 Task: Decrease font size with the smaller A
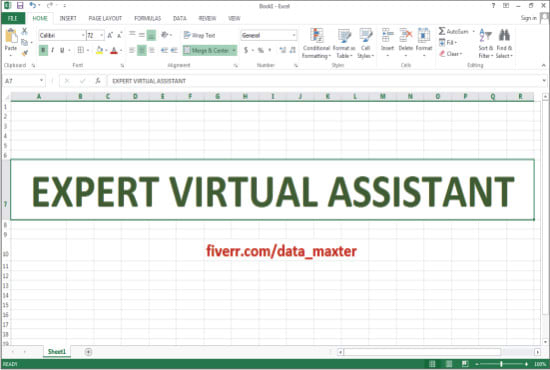[x=120, y=35]
